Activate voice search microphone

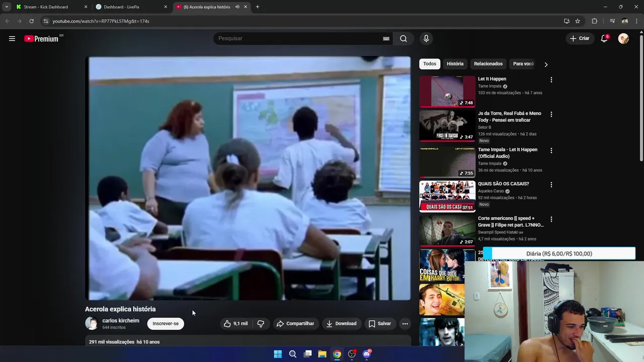426,39
